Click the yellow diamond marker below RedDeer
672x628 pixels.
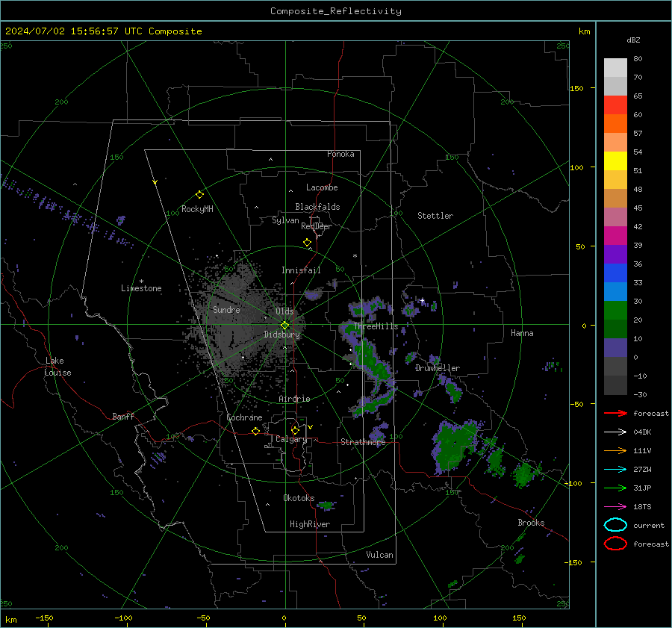tap(307, 243)
